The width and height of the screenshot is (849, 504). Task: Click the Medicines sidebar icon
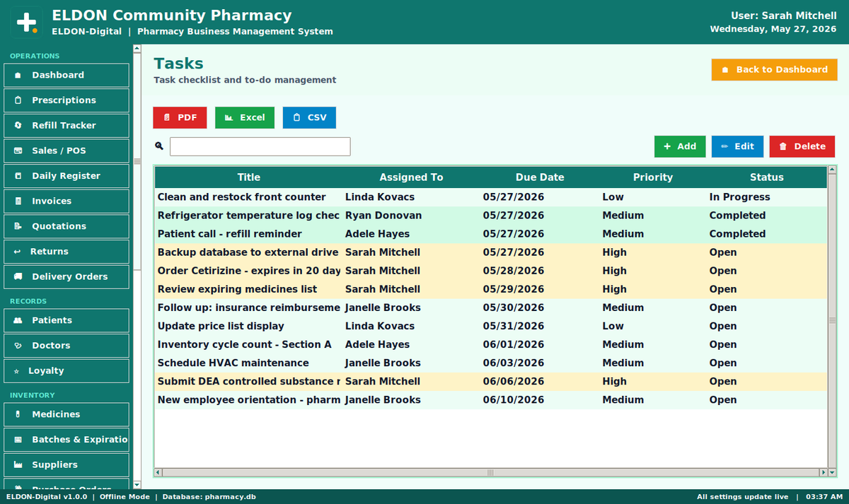(18, 414)
